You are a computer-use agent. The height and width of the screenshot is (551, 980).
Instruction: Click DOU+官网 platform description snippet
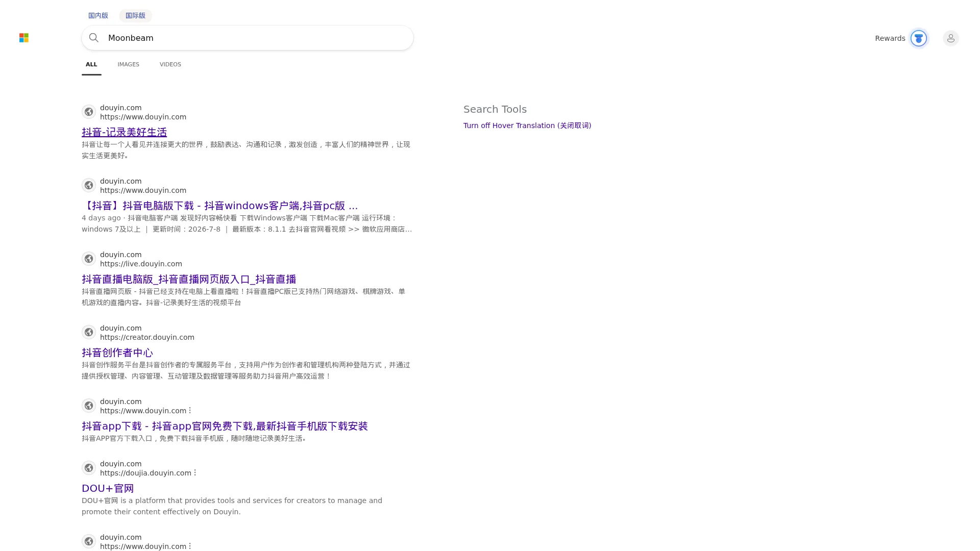pos(232,506)
